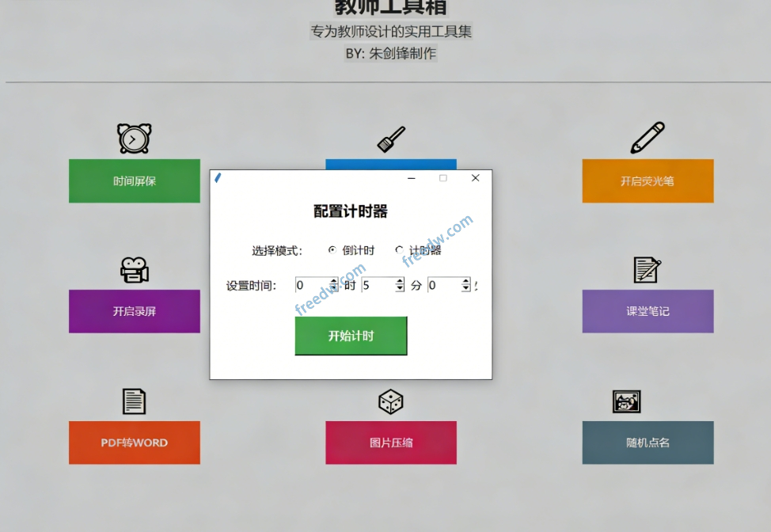
Task: Click the 图片压缩 compression button
Action: point(390,443)
